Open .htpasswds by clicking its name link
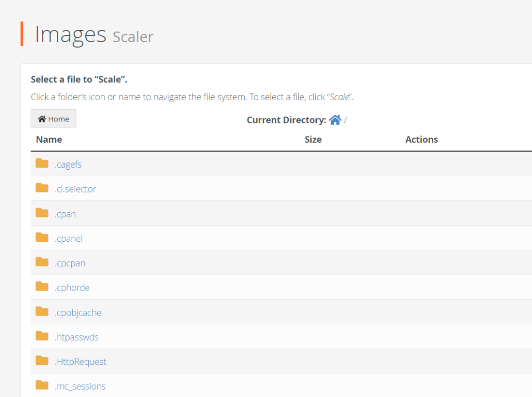The height and width of the screenshot is (397, 532). click(77, 337)
